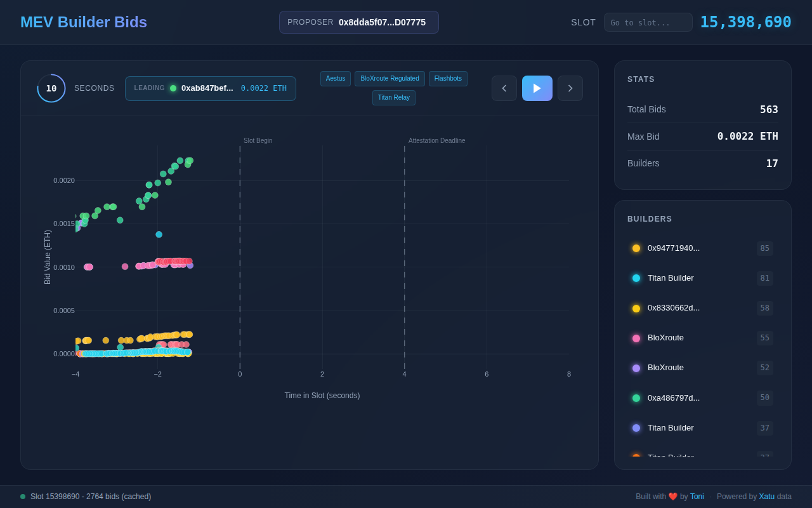Click the cyan dot for Titan Builder with 81 bids

tap(636, 278)
